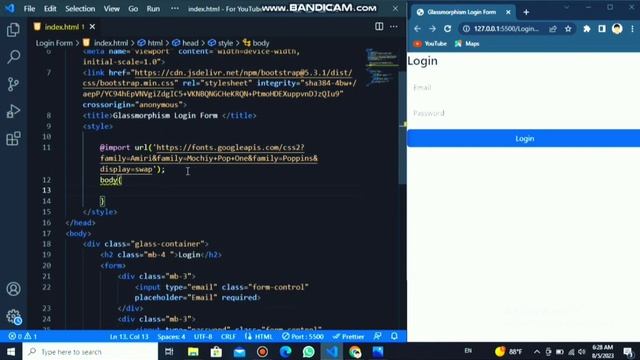The image size is (640, 360).
Task: Open the Source Control view
Action: [13, 84]
